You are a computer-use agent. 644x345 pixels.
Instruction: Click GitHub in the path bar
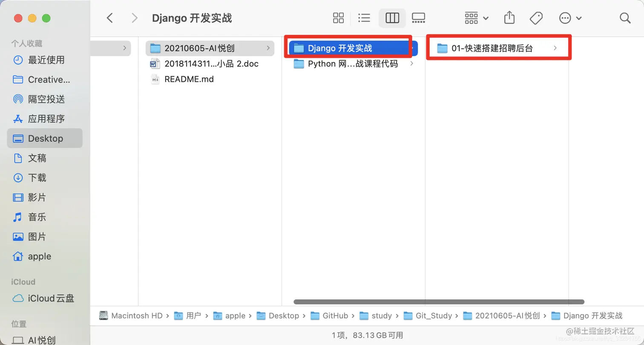330,316
